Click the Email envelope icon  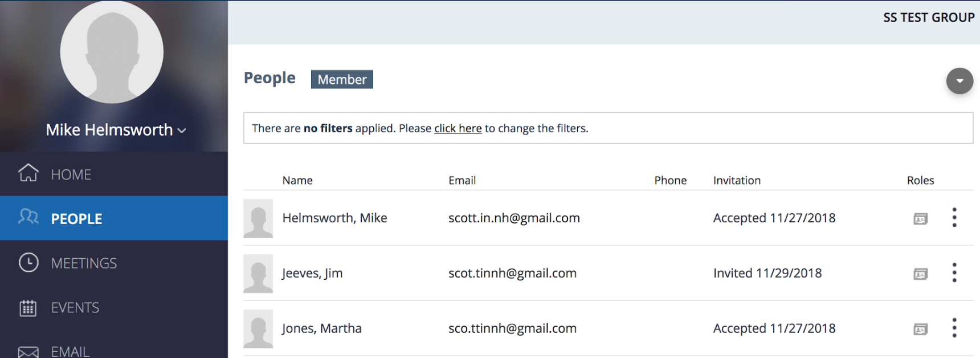pyautogui.click(x=28, y=352)
